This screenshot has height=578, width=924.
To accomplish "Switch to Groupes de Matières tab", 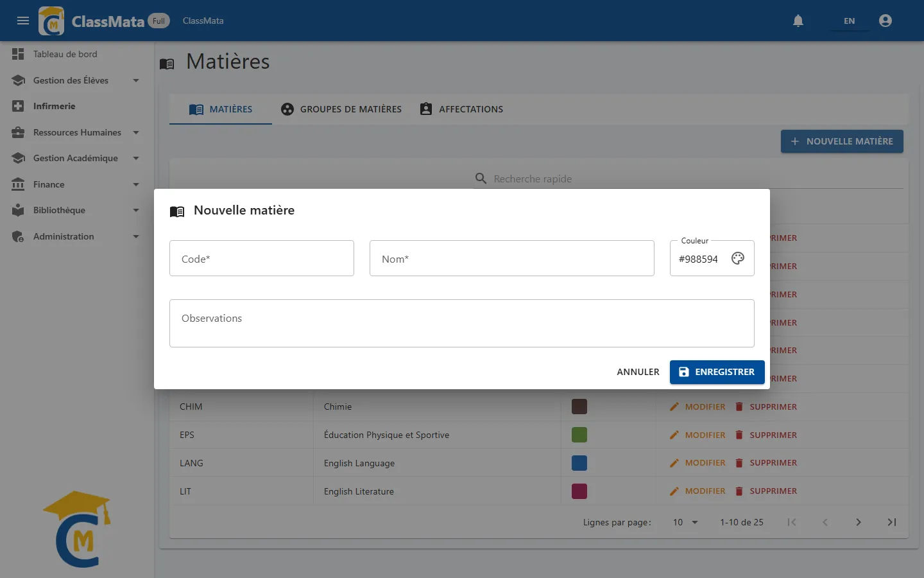I will tap(341, 109).
